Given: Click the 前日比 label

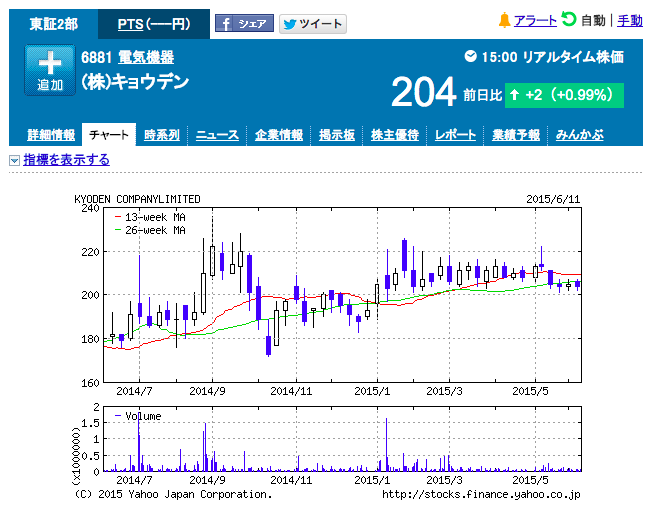Looking at the screenshot, I should (x=482, y=96).
